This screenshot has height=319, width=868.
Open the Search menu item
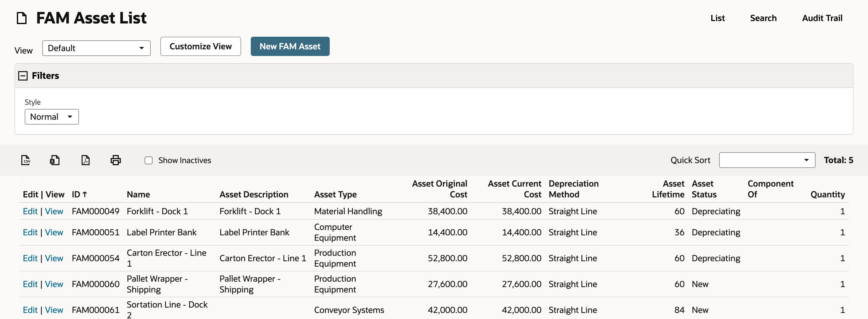[x=763, y=18]
